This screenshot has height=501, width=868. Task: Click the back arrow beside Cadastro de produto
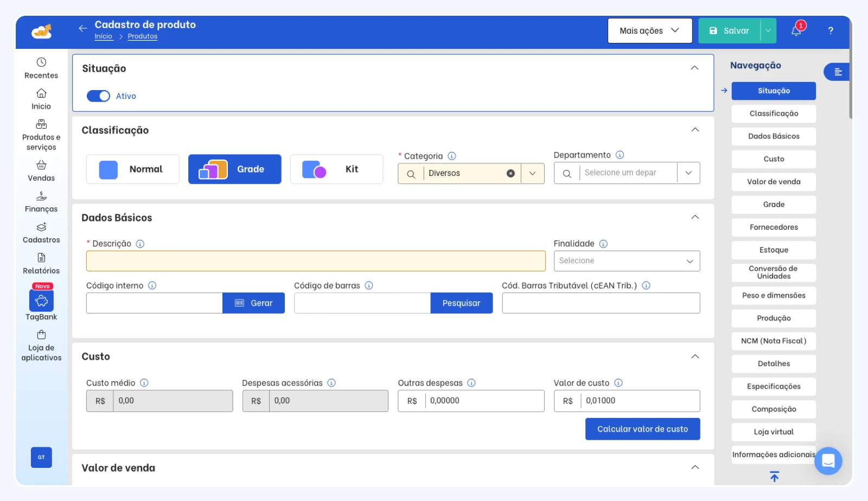coord(82,28)
